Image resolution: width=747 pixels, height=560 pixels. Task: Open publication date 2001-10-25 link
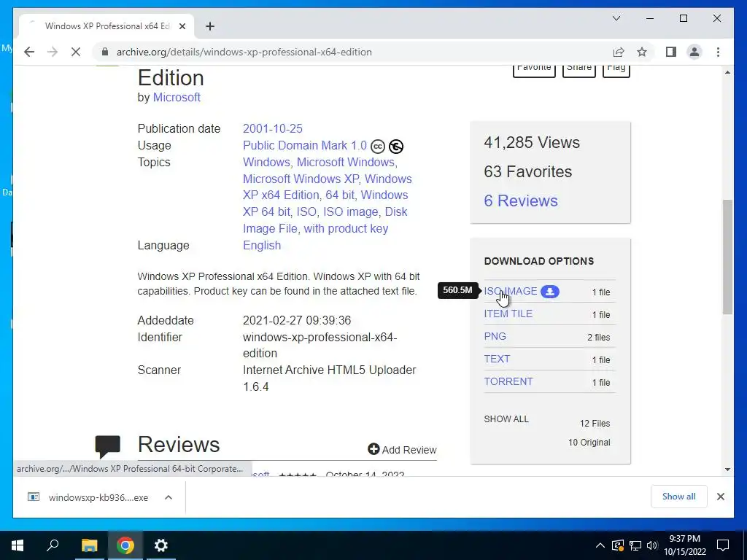[x=273, y=128]
